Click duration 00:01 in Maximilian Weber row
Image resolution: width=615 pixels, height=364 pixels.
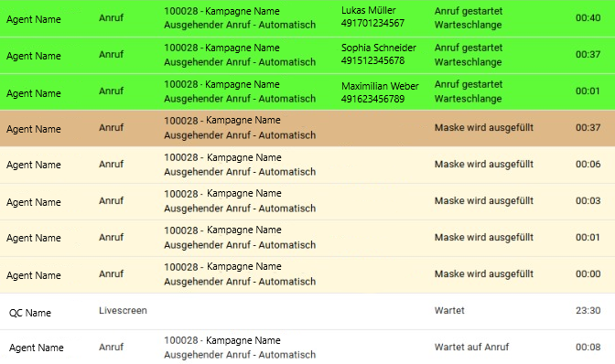[x=588, y=91]
